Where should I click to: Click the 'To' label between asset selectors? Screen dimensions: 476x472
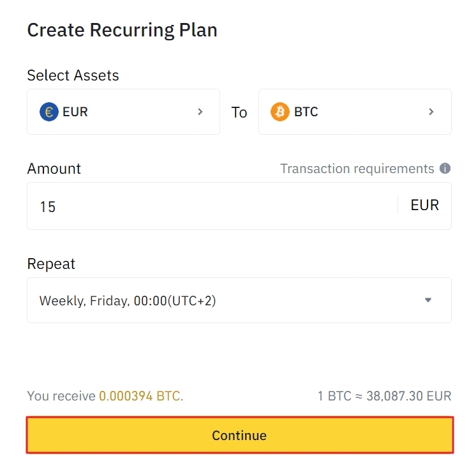tap(239, 112)
